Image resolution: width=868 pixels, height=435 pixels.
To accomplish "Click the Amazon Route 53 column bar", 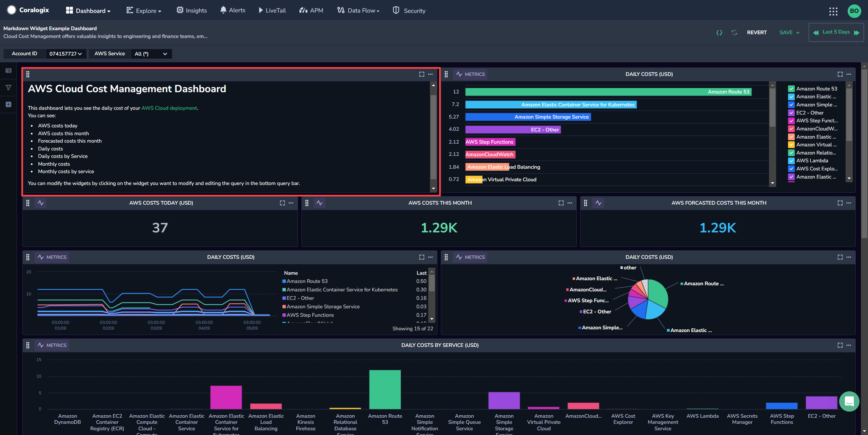I will click(385, 389).
